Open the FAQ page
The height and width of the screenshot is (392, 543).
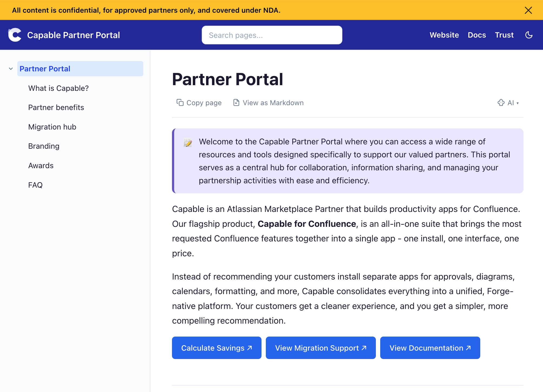point(35,185)
